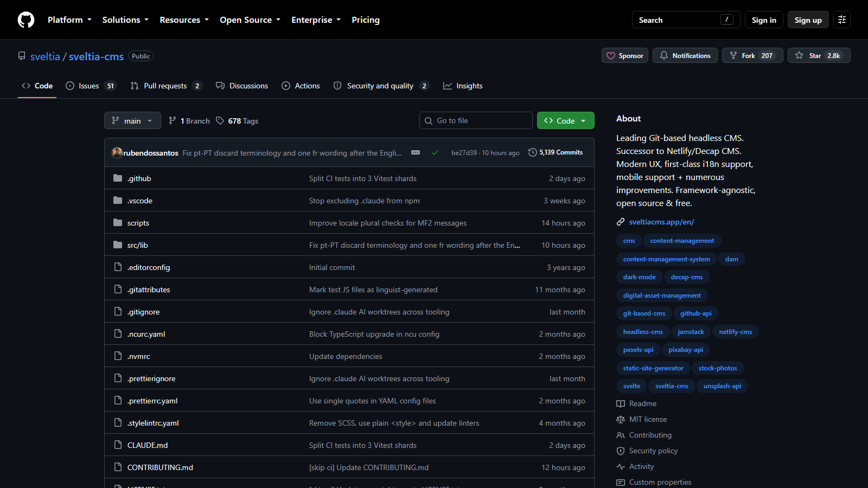Open the sveltia owner link

click(45, 56)
